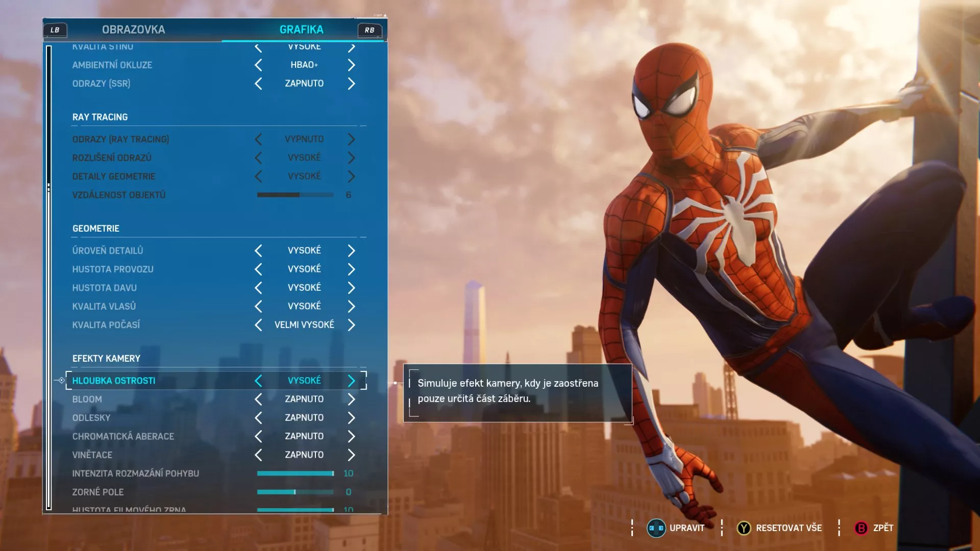Click the RB shoulder button icon
The image size is (980, 551).
pyautogui.click(x=369, y=31)
